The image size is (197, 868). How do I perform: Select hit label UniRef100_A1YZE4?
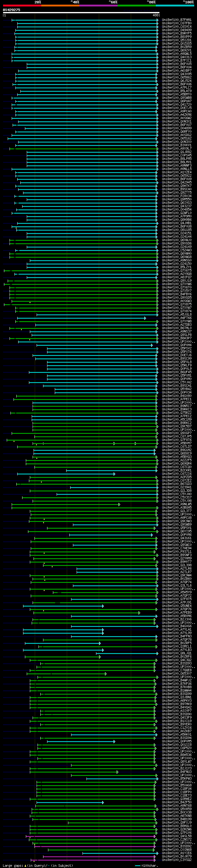(176, 172)
